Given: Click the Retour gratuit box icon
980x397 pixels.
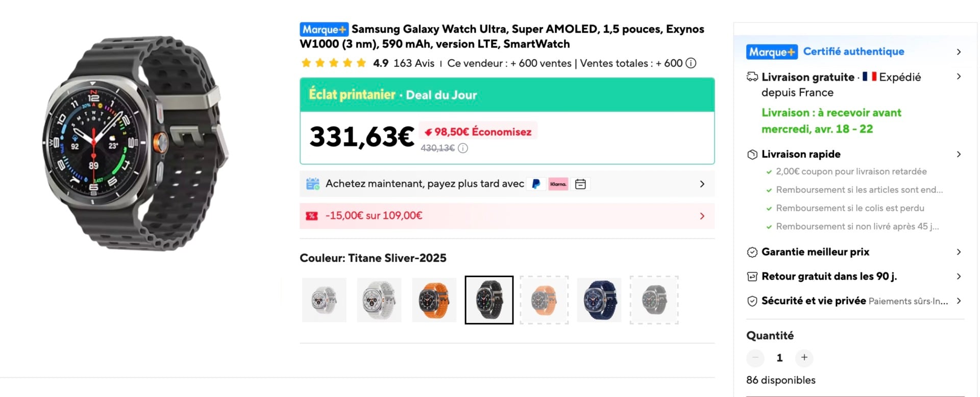Looking at the screenshot, I should (x=751, y=276).
